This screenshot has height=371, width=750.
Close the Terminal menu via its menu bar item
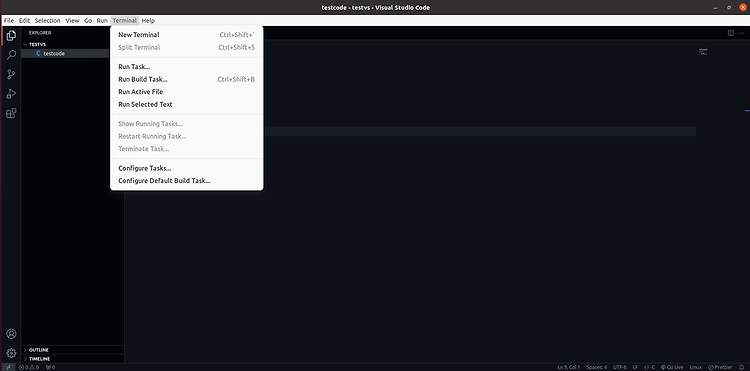coord(125,21)
